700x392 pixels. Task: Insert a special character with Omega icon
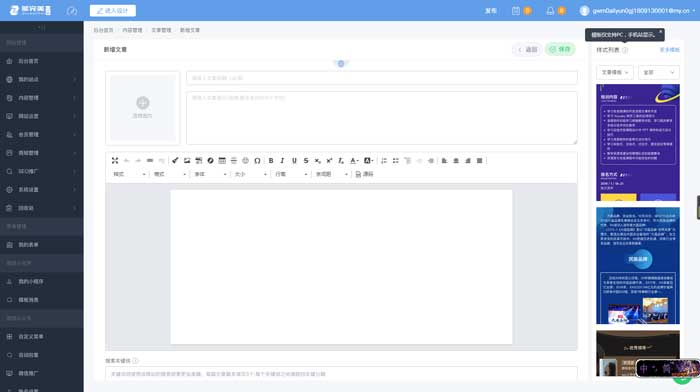257,161
